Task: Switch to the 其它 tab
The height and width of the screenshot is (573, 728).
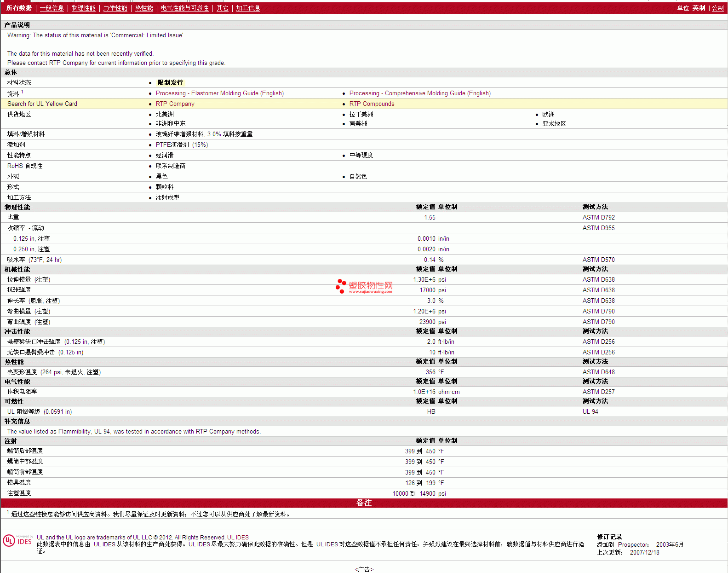Action: coord(222,8)
